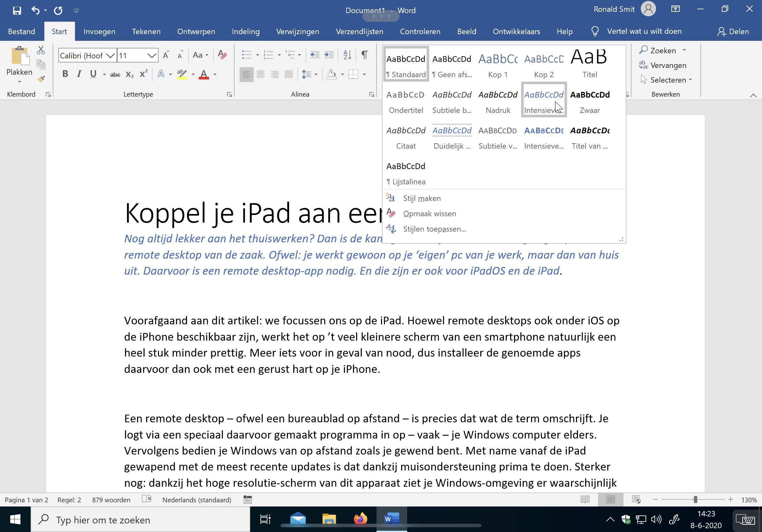
Task: Click the Clear All Formatting eraser icon
Action: (222, 55)
